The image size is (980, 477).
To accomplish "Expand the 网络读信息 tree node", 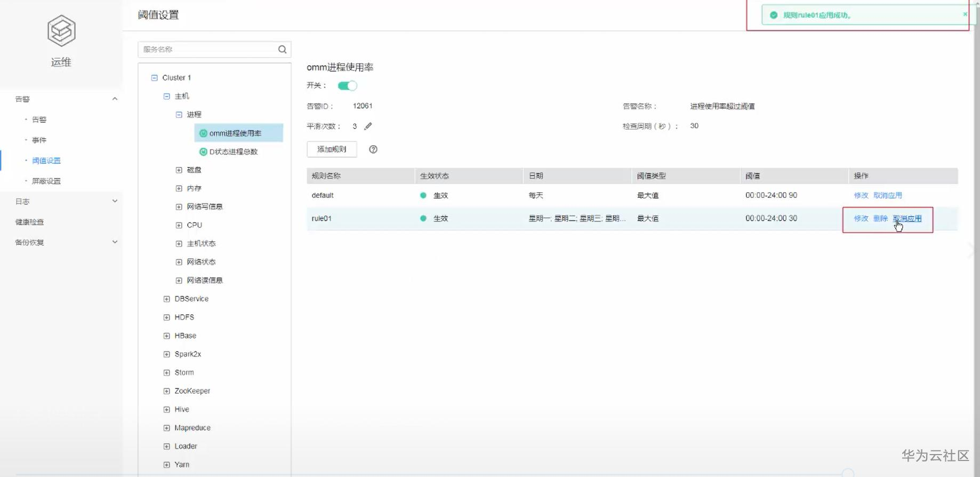I will [179, 281].
